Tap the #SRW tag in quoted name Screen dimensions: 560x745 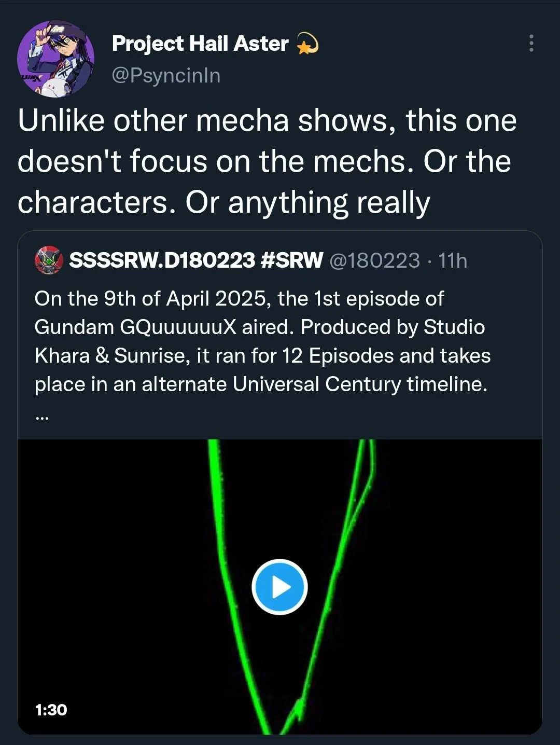[x=292, y=260]
